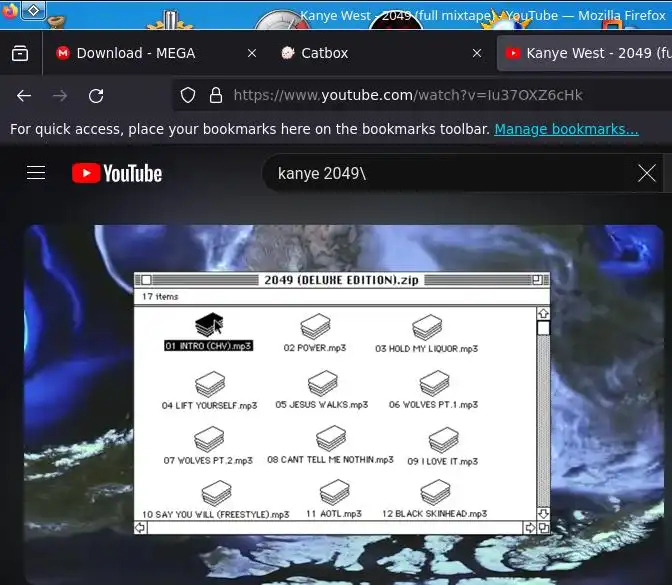Select 05 JESUS WALKS.mp3 file icon

point(323,383)
